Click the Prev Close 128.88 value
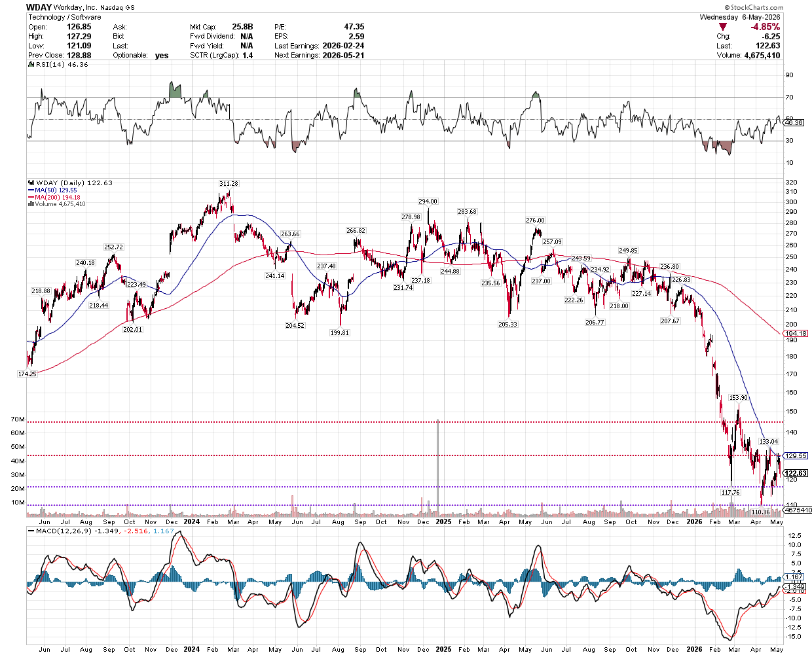Image resolution: width=812 pixels, height=655 pixels. [x=79, y=56]
